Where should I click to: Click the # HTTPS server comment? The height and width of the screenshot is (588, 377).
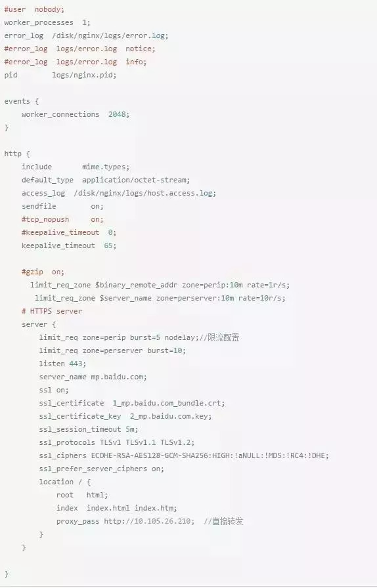pos(51,311)
